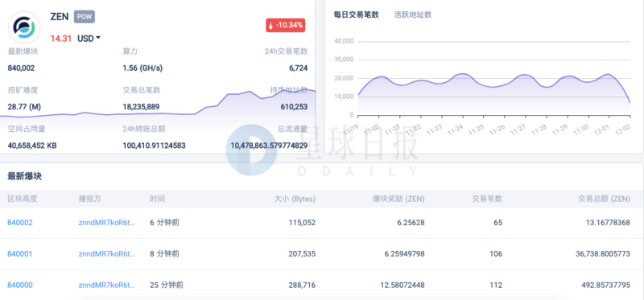Click the ZEN coin logo icon
The width and height of the screenshot is (644, 300).
(24, 27)
